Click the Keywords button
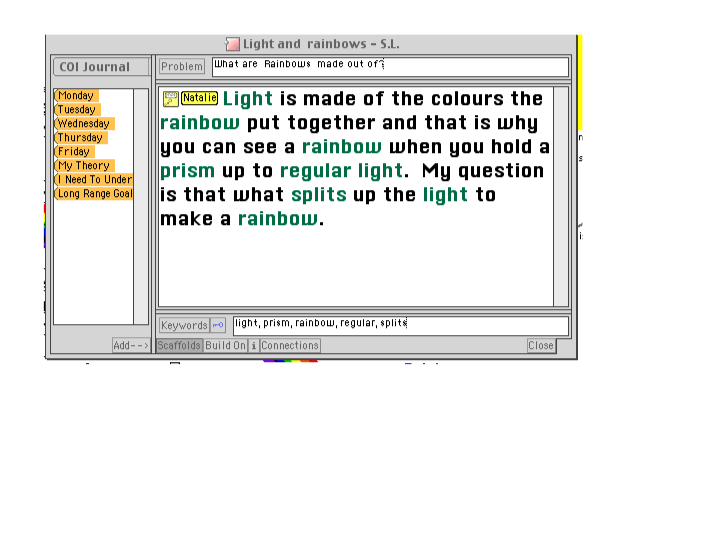This screenshot has width=720, height=540. [x=185, y=325]
